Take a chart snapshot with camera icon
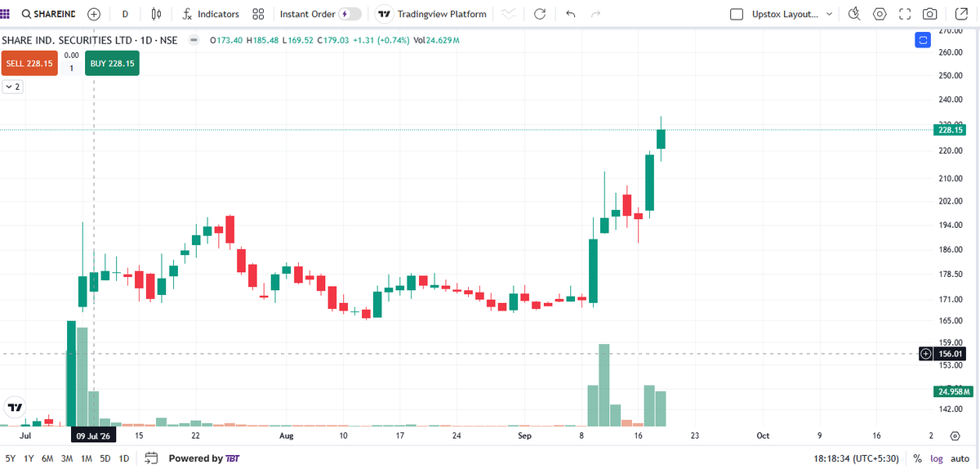Image resolution: width=980 pixels, height=469 pixels. pyautogui.click(x=929, y=14)
